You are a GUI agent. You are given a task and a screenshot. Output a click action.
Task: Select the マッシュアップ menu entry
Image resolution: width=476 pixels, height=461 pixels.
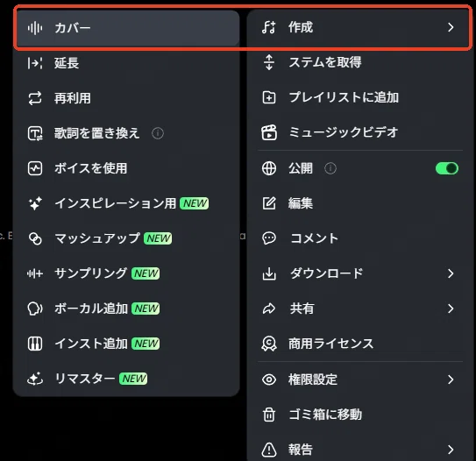point(126,238)
